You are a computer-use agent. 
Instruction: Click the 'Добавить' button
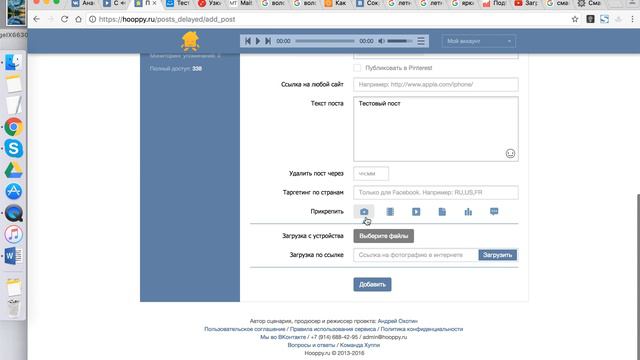(x=372, y=284)
